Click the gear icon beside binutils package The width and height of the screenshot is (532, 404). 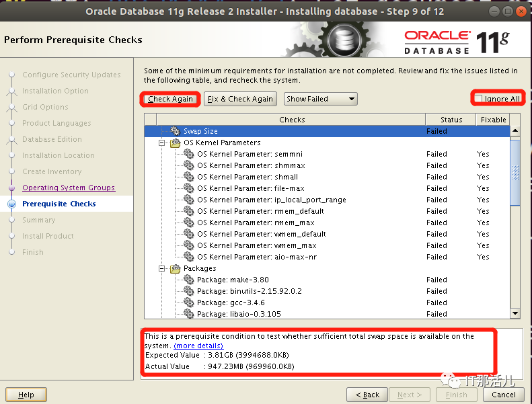188,291
